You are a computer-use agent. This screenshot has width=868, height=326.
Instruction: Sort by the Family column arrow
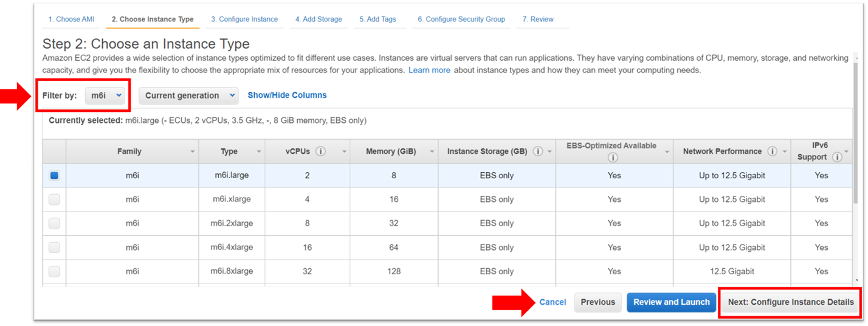193,151
